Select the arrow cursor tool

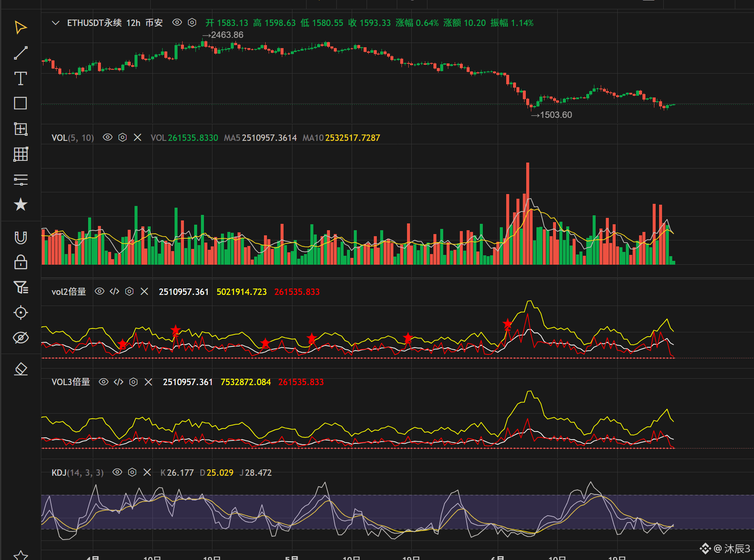(x=20, y=27)
